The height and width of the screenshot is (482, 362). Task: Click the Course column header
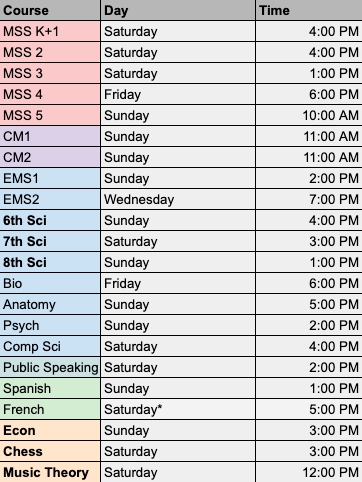[50, 10]
